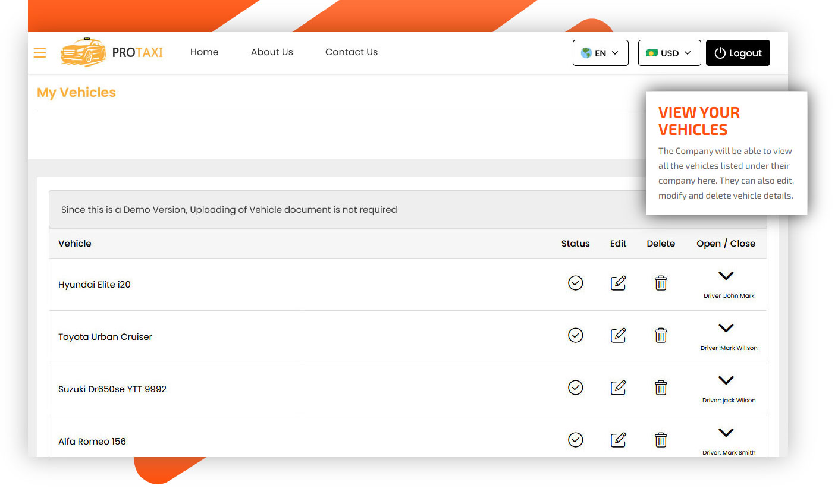Expand the Alfa Romeo 156 row
838x504 pixels.
[726, 433]
